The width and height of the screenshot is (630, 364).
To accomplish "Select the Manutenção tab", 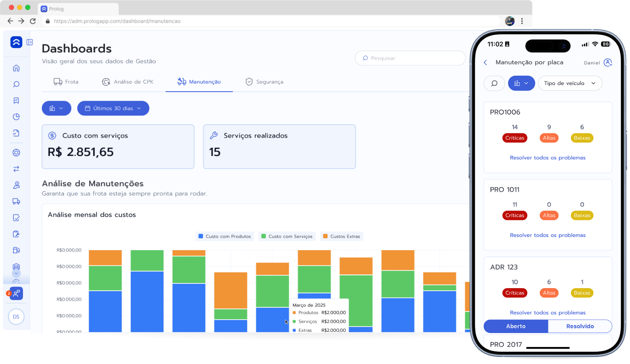I will pyautogui.click(x=199, y=82).
